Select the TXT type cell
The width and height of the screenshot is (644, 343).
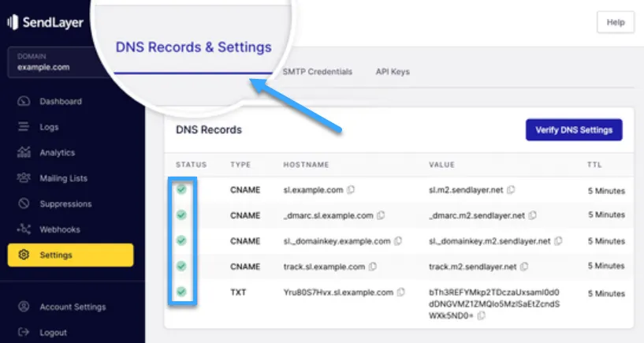(x=238, y=293)
